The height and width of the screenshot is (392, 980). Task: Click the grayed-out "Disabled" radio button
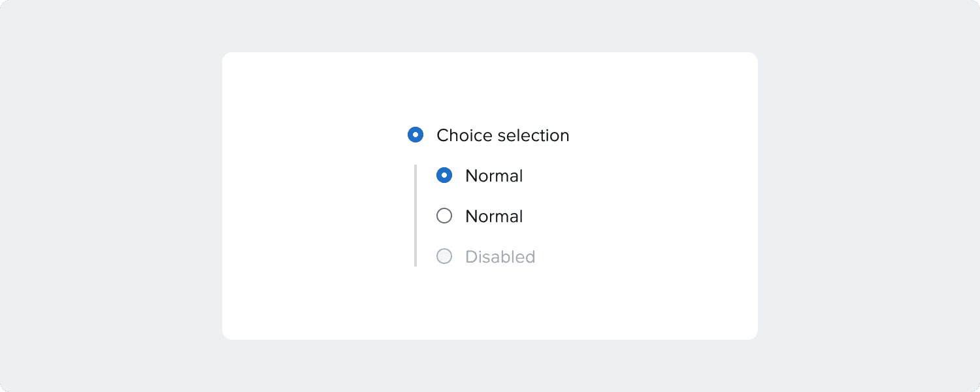coord(444,257)
